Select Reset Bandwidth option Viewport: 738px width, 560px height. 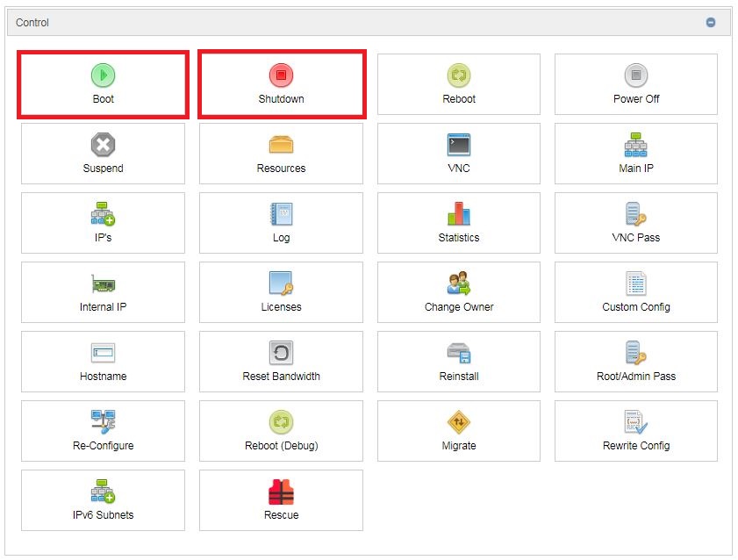[281, 362]
